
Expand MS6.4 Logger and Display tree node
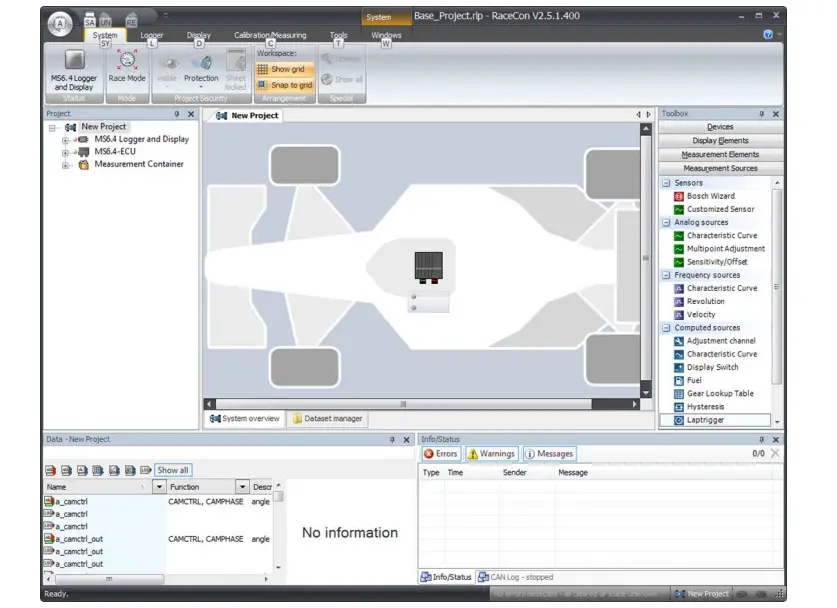(x=65, y=140)
